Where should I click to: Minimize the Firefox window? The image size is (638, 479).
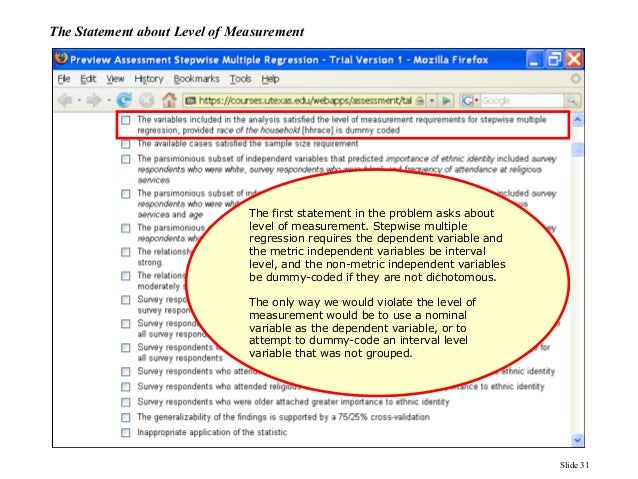(x=534, y=59)
